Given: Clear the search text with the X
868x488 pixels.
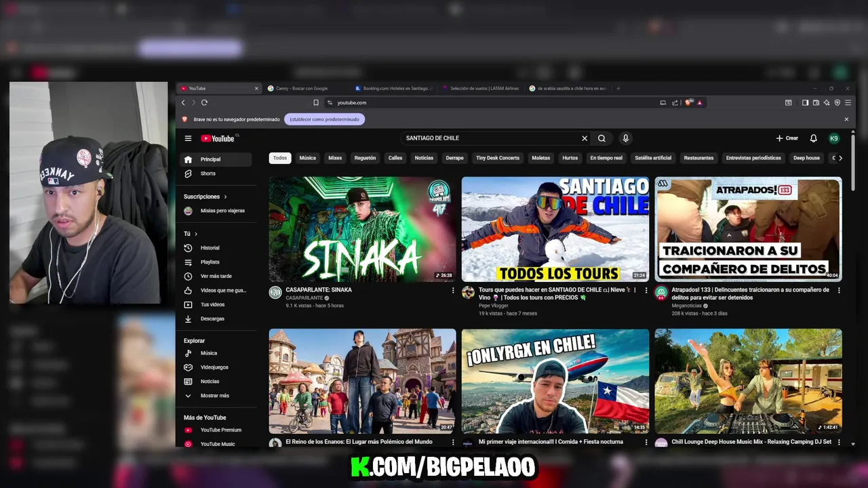Looking at the screenshot, I should pos(585,138).
